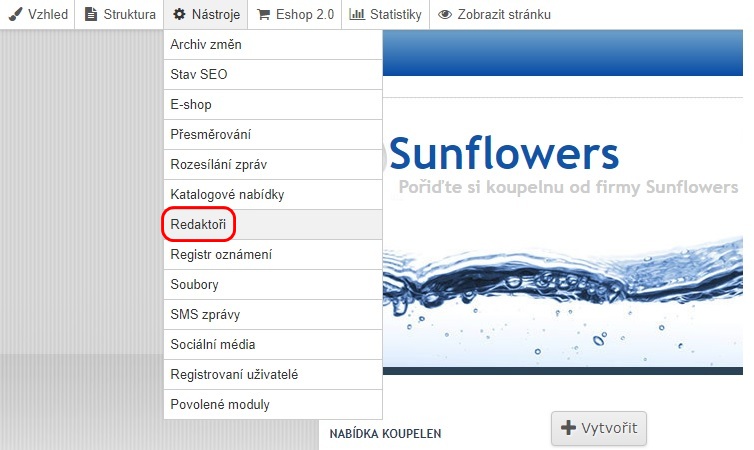Click the slogan Pořiďte si koupelnu text
Viewport: 754px width, 450px height.
[568, 187]
